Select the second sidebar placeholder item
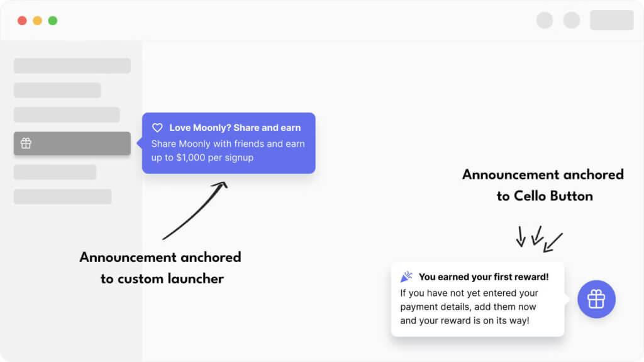This screenshot has height=362, width=644. (57, 90)
